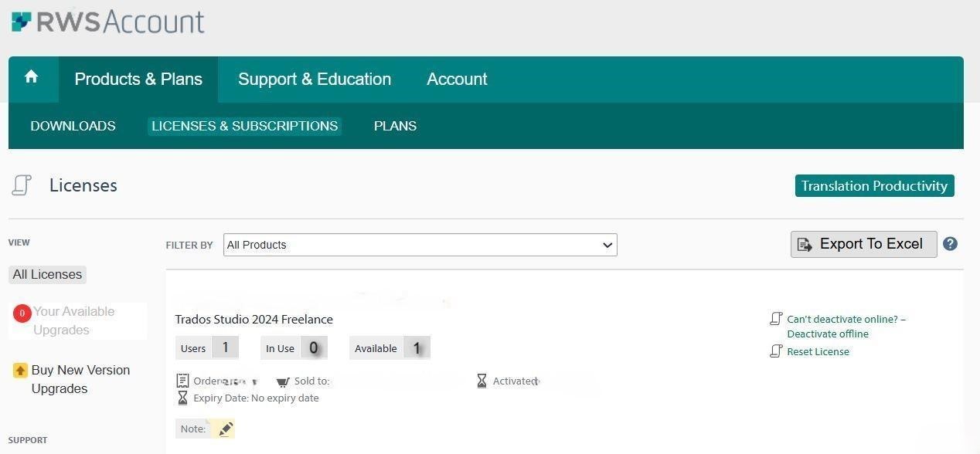Click the Translation Productivity button
This screenshot has height=454, width=980.
point(874,186)
